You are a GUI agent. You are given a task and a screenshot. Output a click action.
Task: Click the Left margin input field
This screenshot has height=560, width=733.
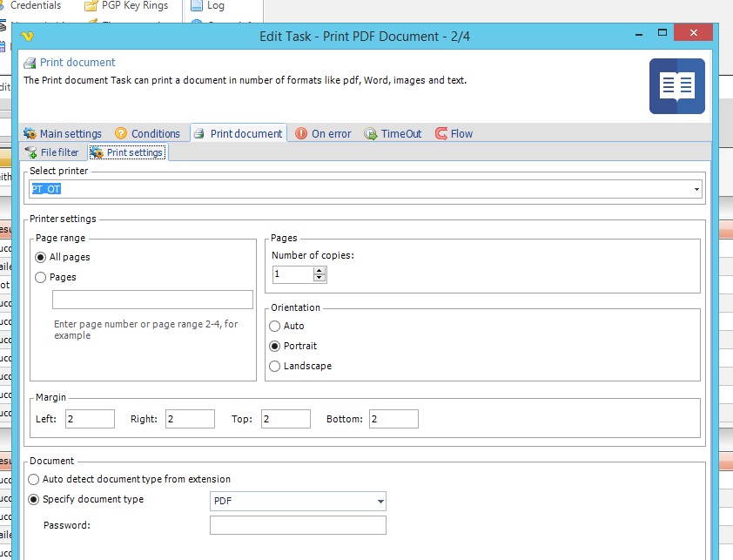click(x=90, y=419)
